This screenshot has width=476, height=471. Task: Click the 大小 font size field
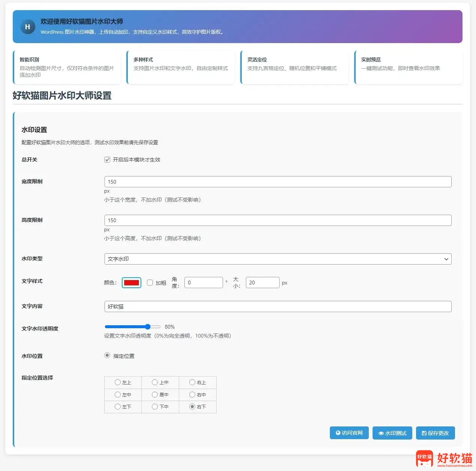[262, 283]
